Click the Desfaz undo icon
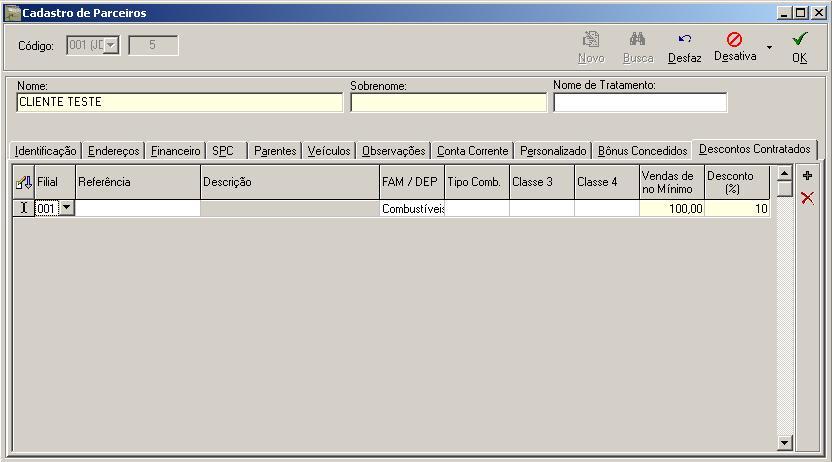Screen dimensions: 832x462 click(x=684, y=39)
